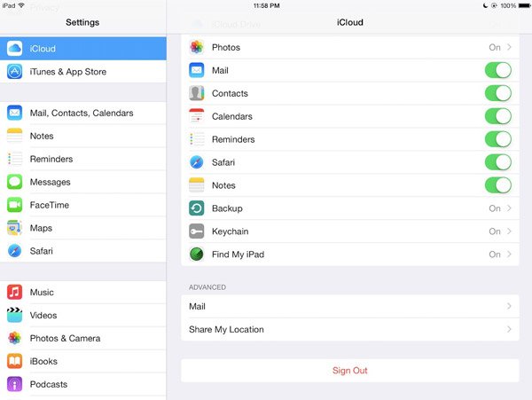Tap the Notes icon in iCloud list
532x400 pixels.
[x=197, y=185]
